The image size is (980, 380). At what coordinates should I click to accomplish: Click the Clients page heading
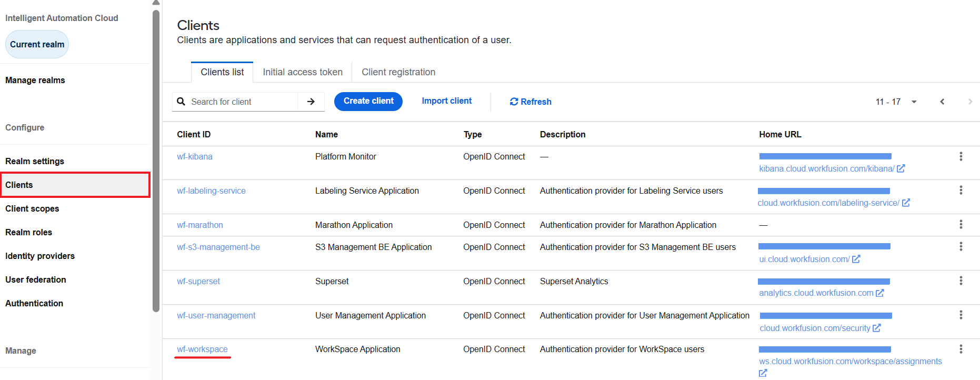coord(198,25)
